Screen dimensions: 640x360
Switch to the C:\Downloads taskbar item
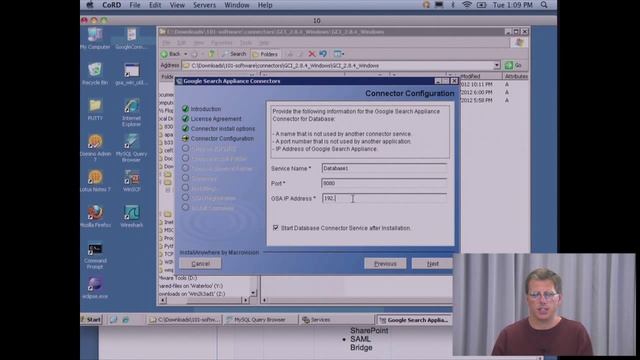click(x=185, y=320)
